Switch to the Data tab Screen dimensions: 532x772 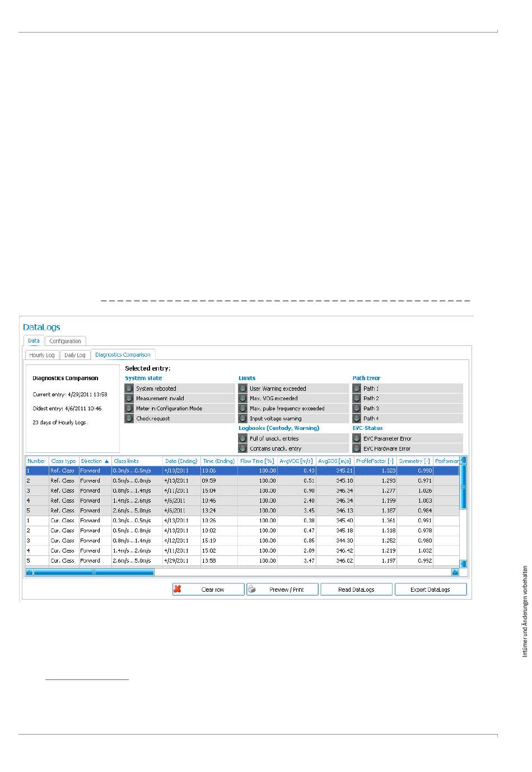coord(34,340)
